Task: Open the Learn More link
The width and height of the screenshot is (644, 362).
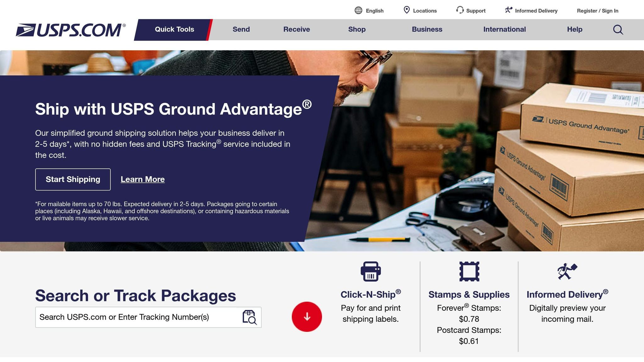Action: click(x=142, y=179)
